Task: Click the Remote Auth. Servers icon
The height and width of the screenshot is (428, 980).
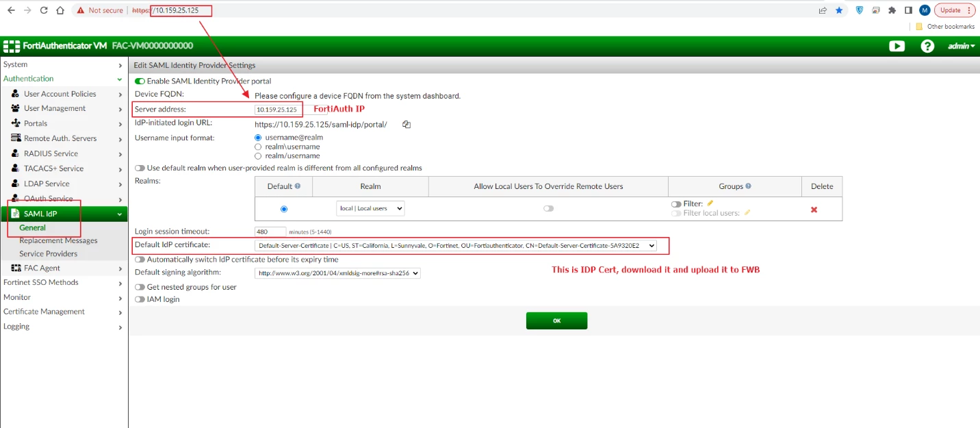Action: (x=16, y=138)
